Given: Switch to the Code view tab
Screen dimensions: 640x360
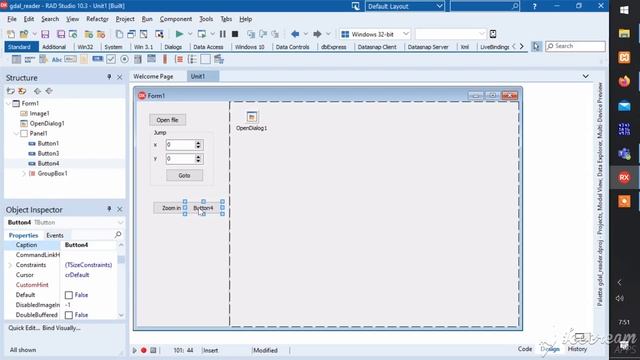Looking at the screenshot, I should pyautogui.click(x=525, y=349).
